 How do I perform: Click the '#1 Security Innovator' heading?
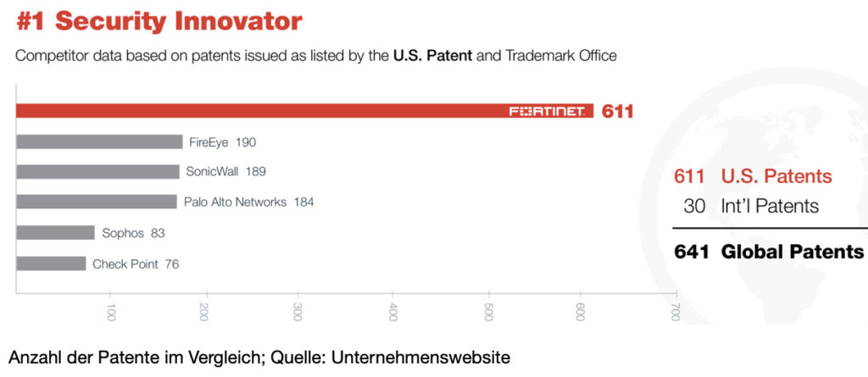(159, 20)
